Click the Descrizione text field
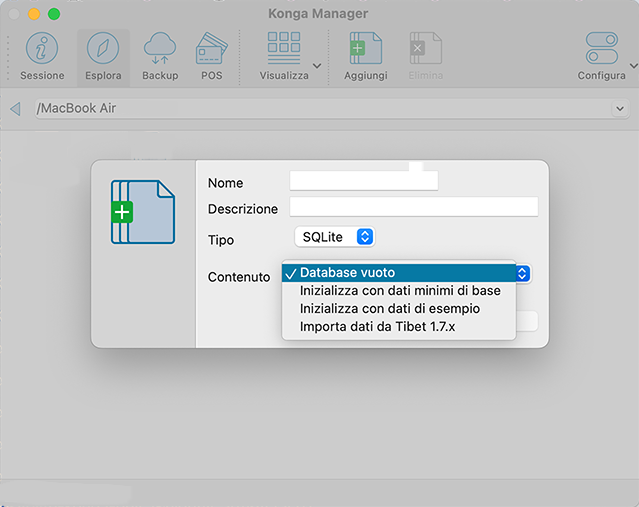 414,207
